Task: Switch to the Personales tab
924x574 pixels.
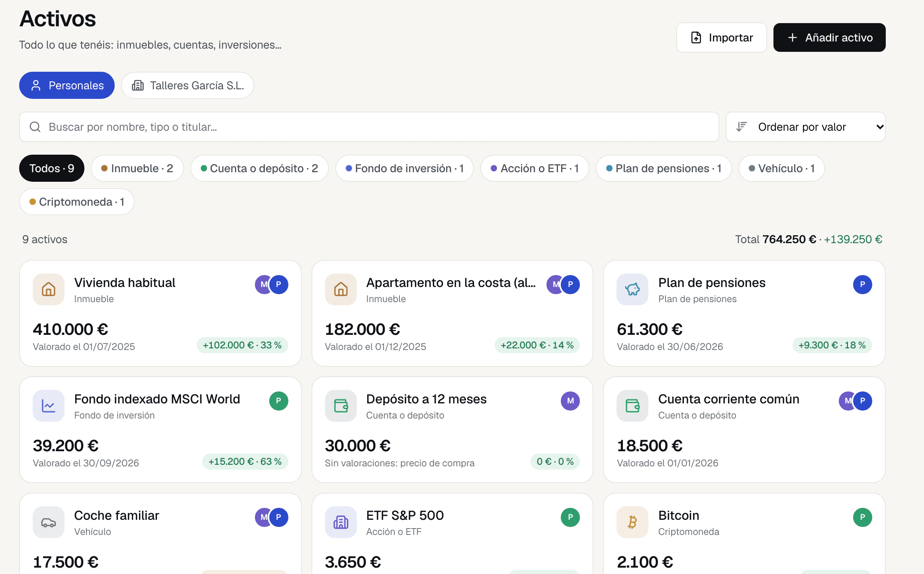Action: pos(67,85)
